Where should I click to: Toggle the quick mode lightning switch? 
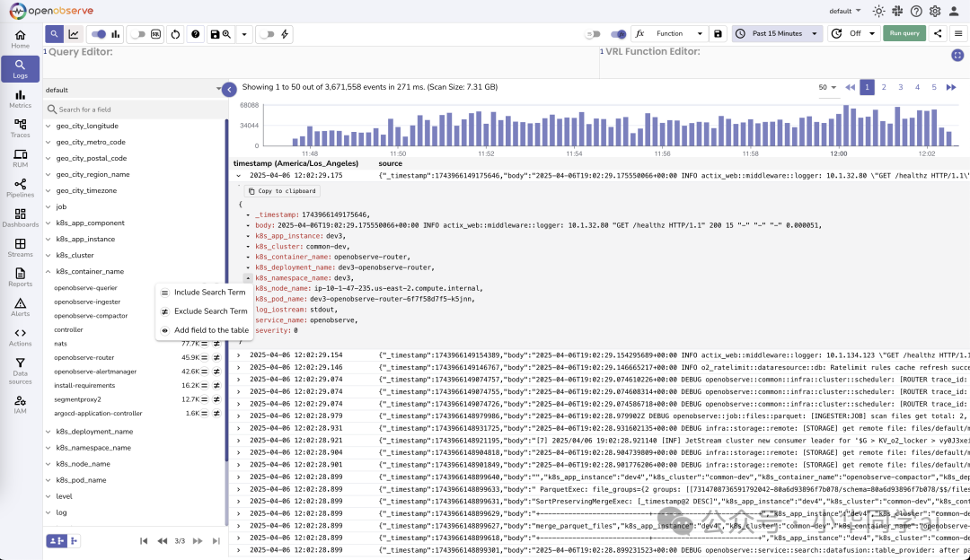tap(268, 34)
